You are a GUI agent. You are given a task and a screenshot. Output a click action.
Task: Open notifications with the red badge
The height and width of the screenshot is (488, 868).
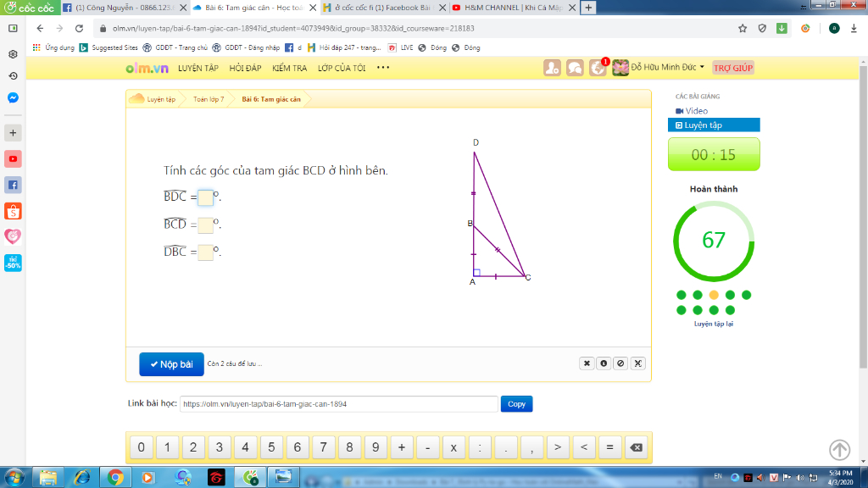[x=598, y=68]
